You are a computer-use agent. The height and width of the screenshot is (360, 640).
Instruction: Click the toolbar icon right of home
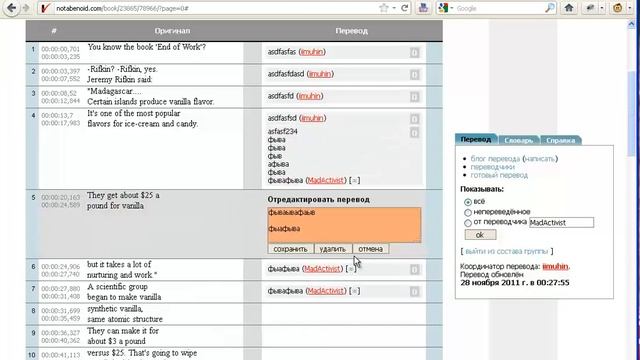coord(590,8)
